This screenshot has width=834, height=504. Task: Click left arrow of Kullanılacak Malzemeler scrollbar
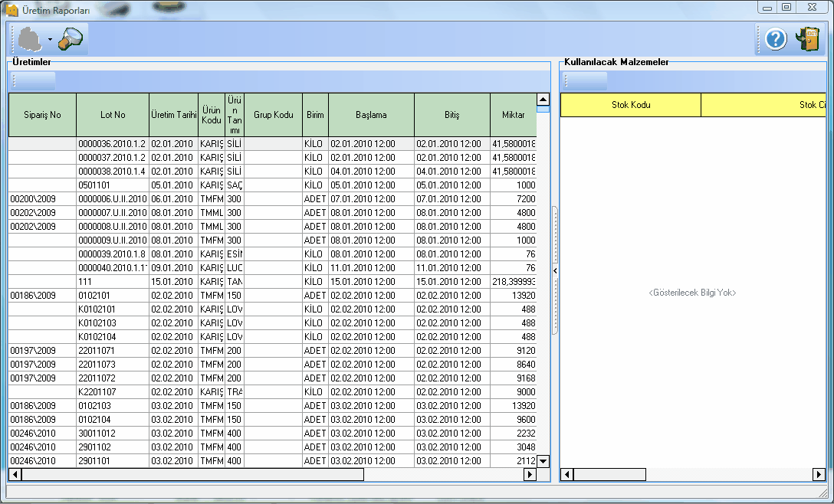tap(567, 474)
